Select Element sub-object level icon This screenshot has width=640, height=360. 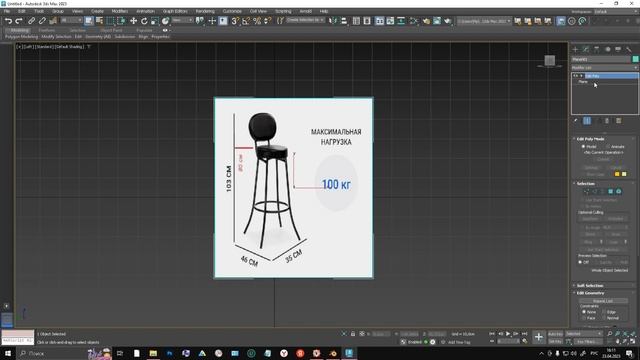click(619, 191)
